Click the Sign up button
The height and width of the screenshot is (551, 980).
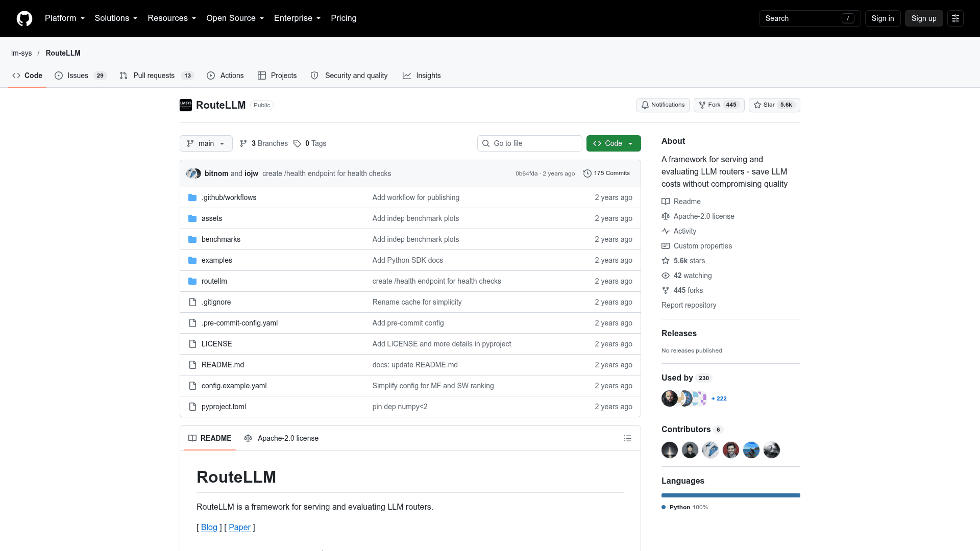coord(924,18)
